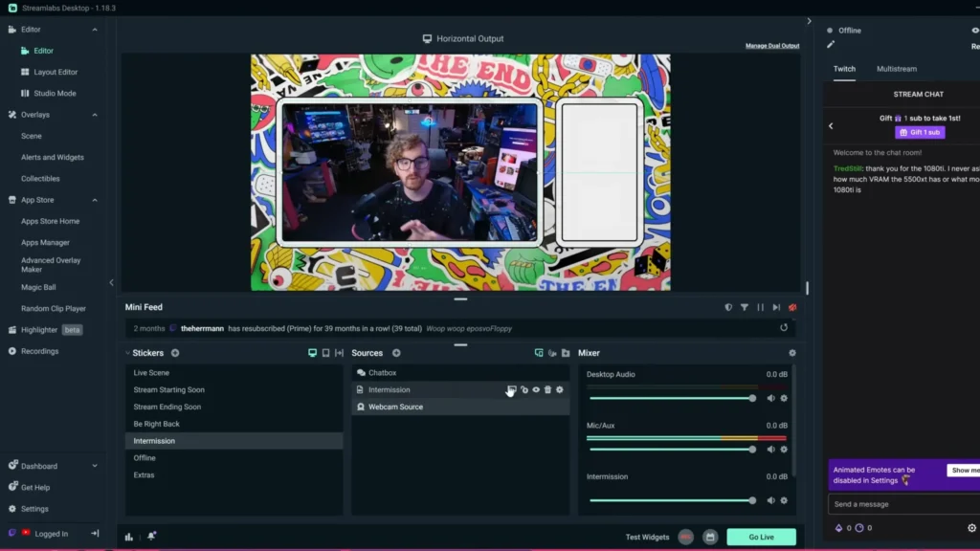Go back using chat left chevron
Viewport: 980px width, 551px height.
pyautogui.click(x=832, y=125)
